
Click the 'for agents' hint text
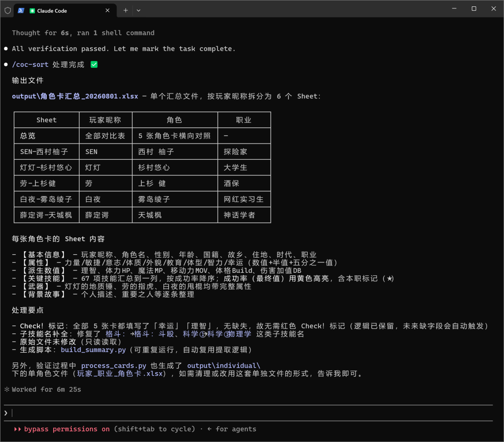click(x=236, y=429)
